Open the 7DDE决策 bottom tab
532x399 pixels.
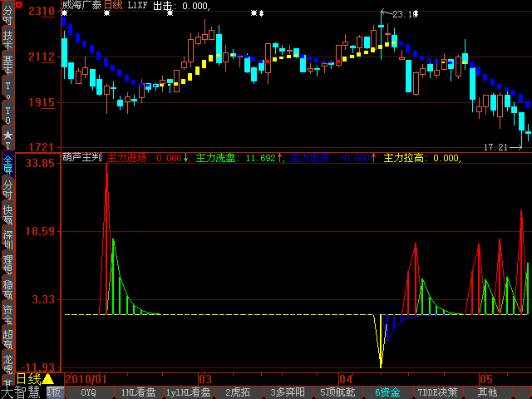(437, 392)
